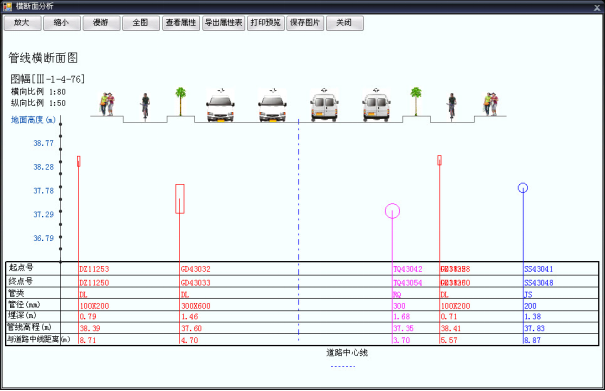This screenshot has width=605, height=391.
Task: Select the blue SS43041 water pipe circle
Action: point(523,188)
